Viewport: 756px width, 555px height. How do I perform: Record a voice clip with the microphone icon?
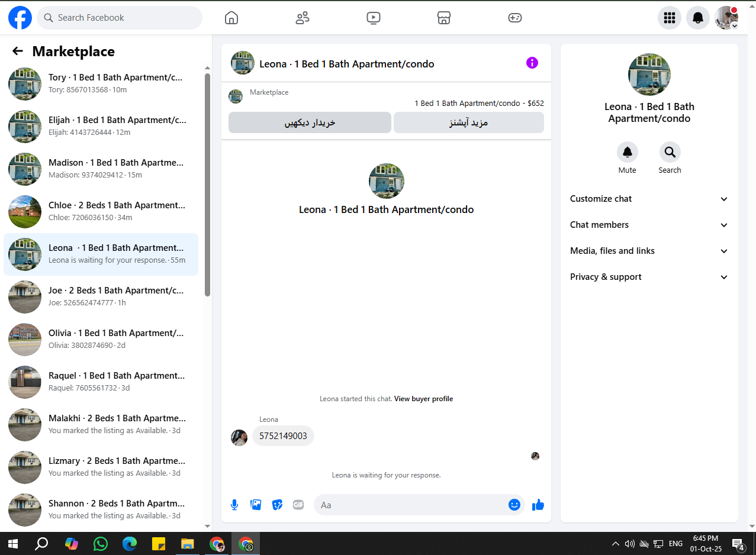(234, 505)
